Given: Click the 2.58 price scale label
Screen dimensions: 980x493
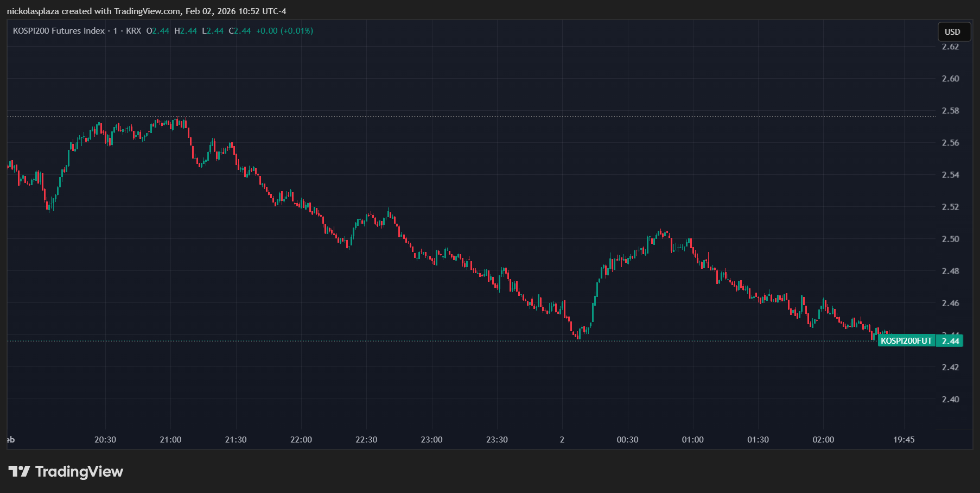Looking at the screenshot, I should [950, 111].
